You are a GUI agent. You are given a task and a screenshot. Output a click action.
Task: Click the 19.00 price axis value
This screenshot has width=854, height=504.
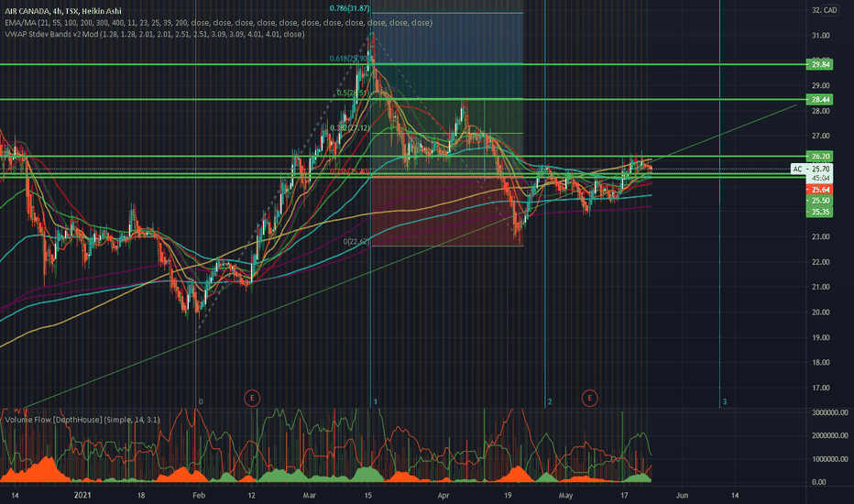pos(821,337)
